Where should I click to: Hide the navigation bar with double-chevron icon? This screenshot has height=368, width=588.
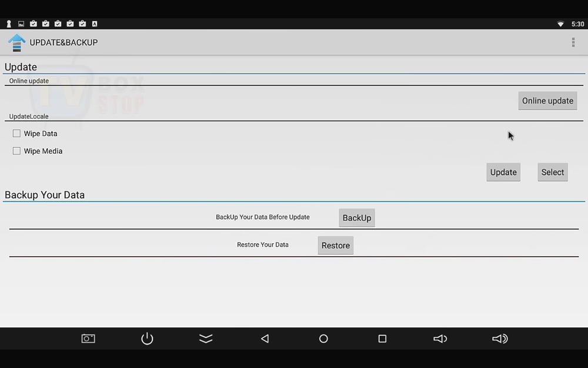206,339
